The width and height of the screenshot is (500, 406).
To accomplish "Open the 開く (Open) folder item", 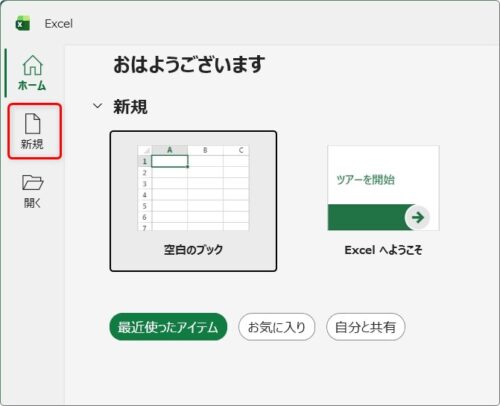I will pyautogui.click(x=32, y=191).
